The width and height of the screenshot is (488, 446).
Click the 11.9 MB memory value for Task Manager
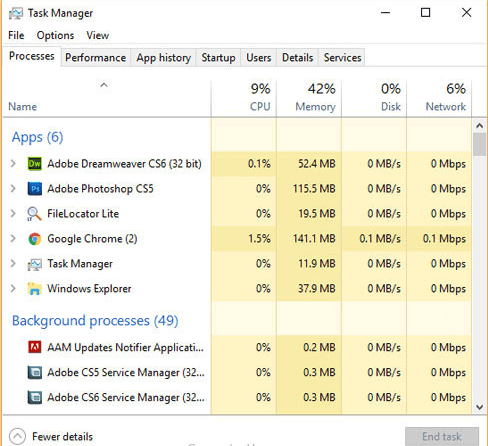317,264
